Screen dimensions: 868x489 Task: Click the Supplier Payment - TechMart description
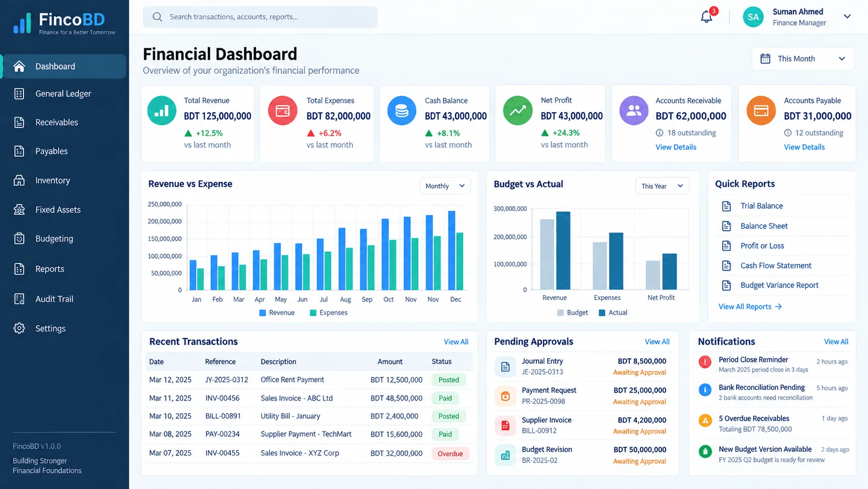click(306, 434)
